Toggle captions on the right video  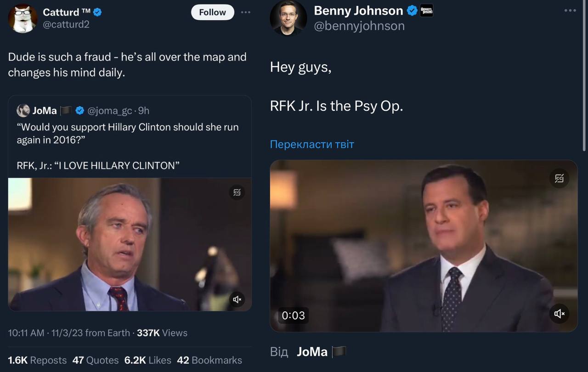559,178
